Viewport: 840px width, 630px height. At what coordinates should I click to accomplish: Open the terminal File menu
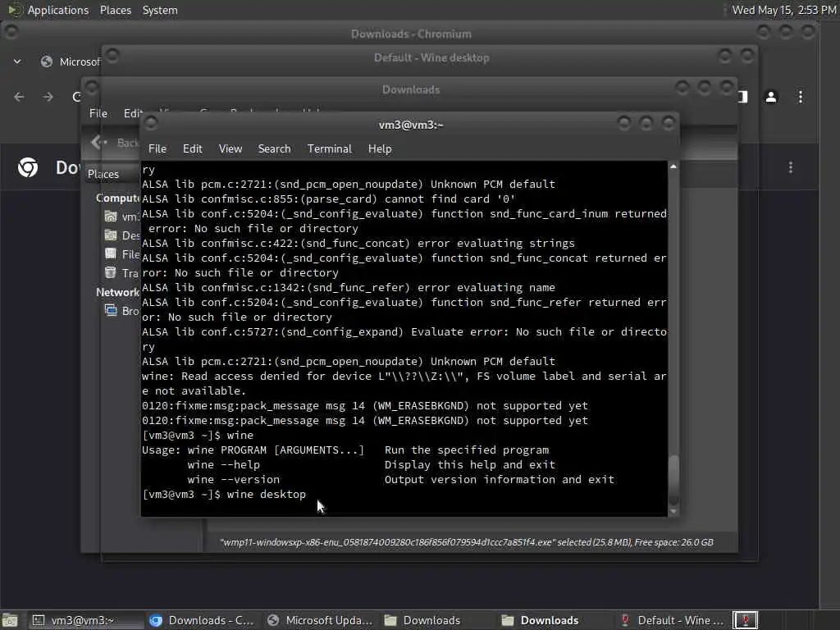coord(157,149)
